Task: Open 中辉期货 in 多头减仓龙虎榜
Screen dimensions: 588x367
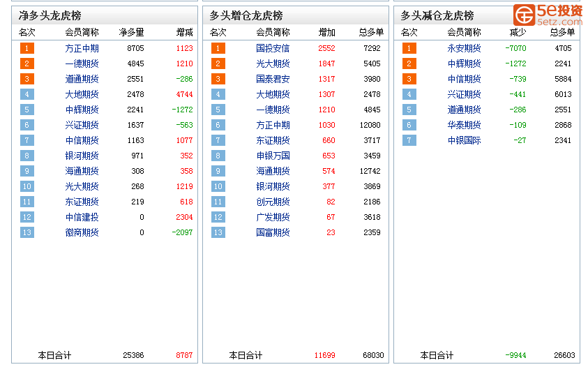Action: point(465,63)
